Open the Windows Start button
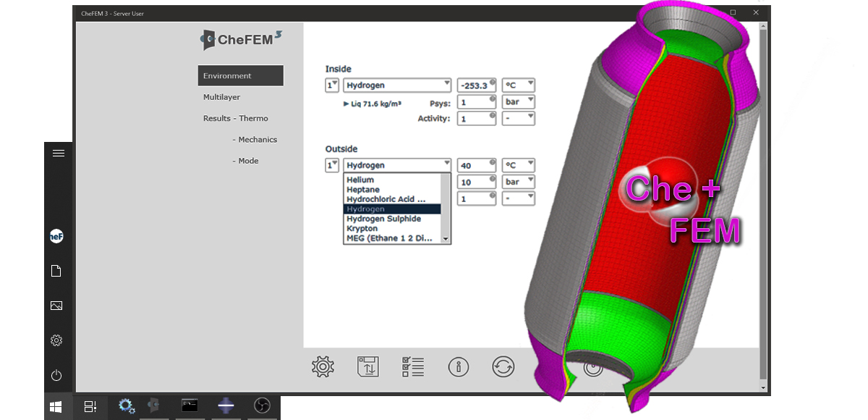Image resolution: width=868 pixels, height=420 pixels. click(56, 406)
